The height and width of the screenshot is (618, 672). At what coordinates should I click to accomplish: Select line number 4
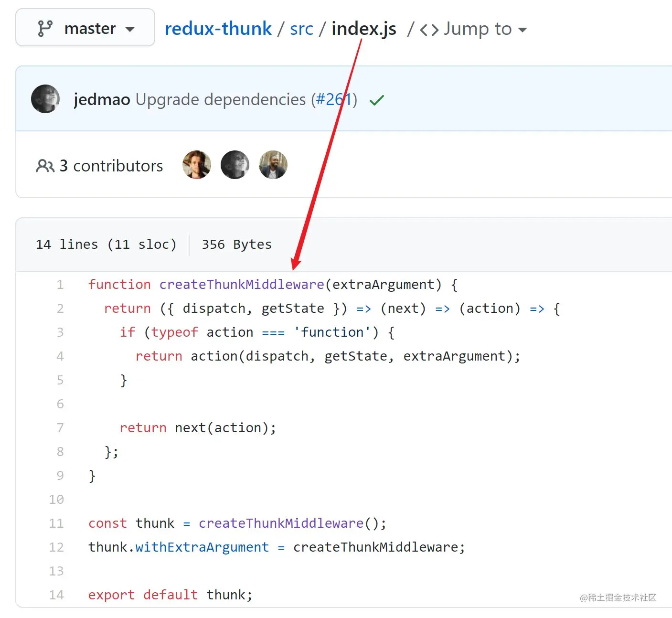[x=60, y=356]
